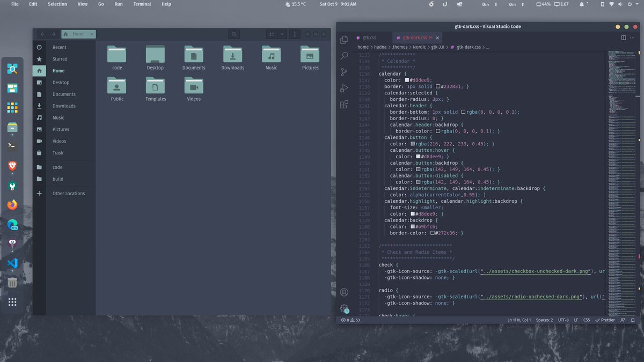Image resolution: width=644 pixels, height=362 pixels.
Task: Open the clock showing Sat Oct 9
Action: tap(338, 4)
